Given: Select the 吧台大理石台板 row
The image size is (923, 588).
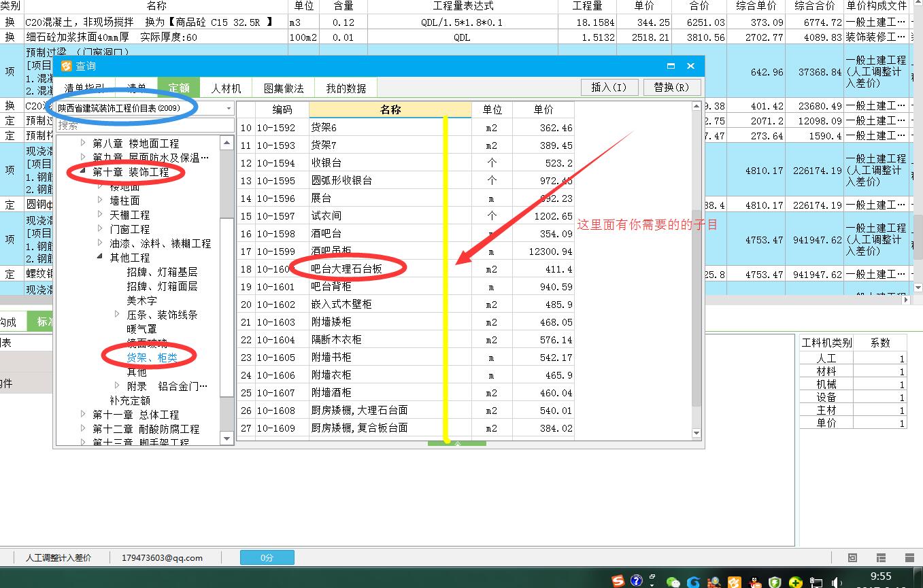Looking at the screenshot, I should point(405,269).
